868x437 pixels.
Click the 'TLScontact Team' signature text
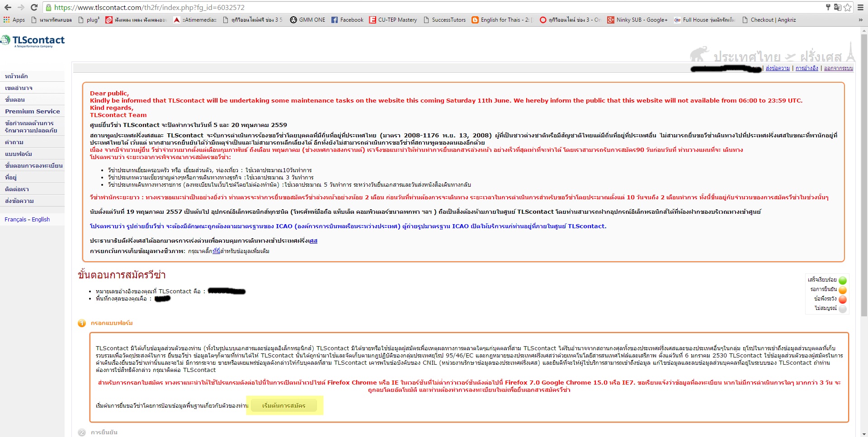118,115
